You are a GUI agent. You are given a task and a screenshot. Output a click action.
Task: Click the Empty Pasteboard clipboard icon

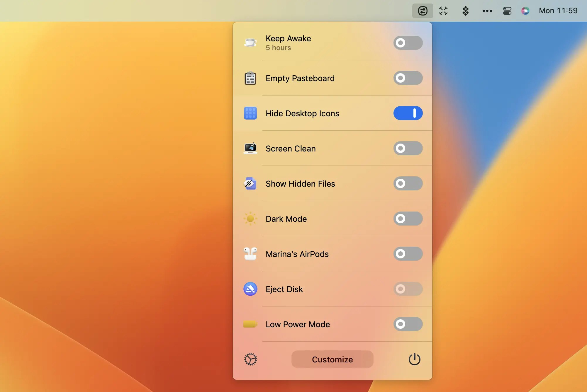[250, 78]
